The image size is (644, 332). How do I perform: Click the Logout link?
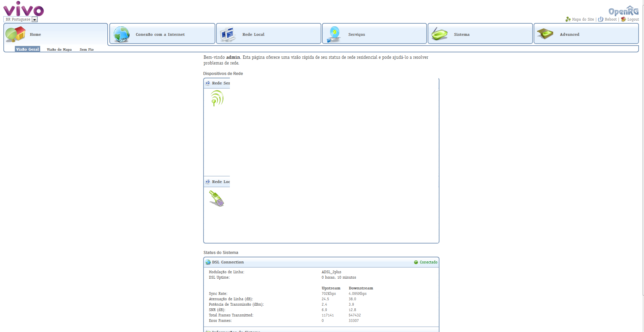(633, 20)
